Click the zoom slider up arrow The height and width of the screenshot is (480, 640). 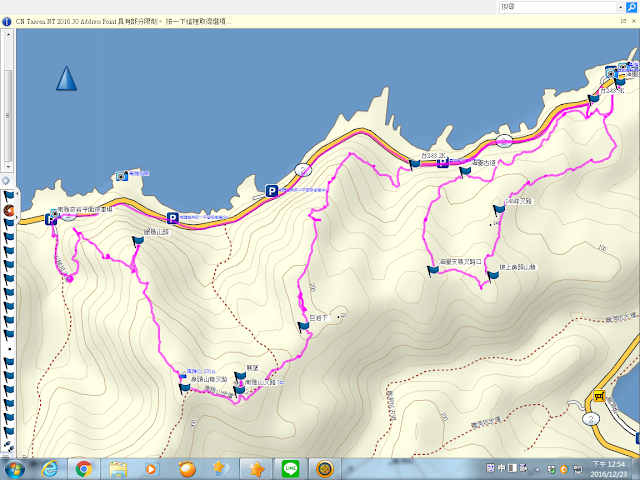pyautogui.click(x=8, y=35)
